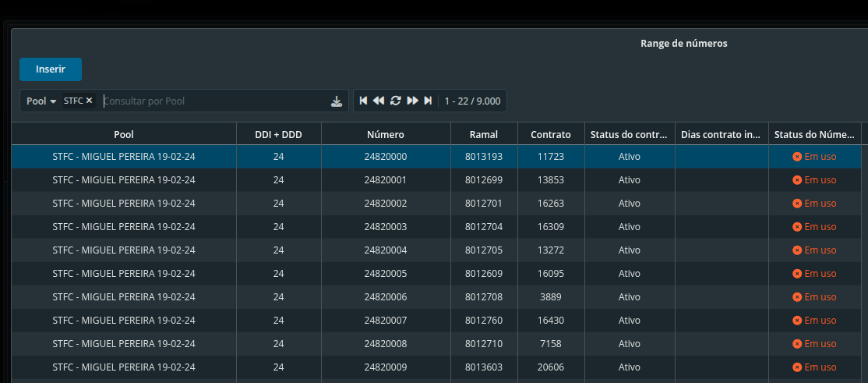This screenshot has width=868, height=383.
Task: Sort by the Número column header
Action: coord(386,135)
